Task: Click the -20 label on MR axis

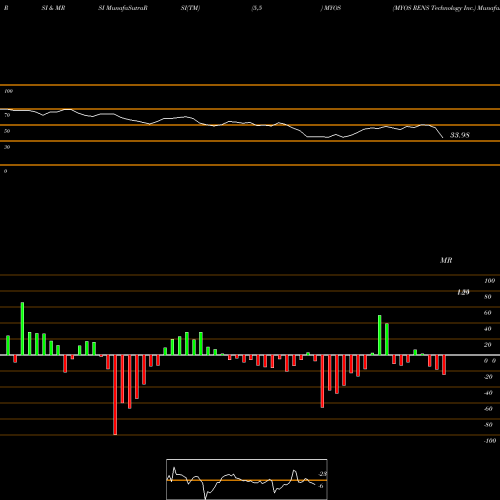Action: click(488, 377)
